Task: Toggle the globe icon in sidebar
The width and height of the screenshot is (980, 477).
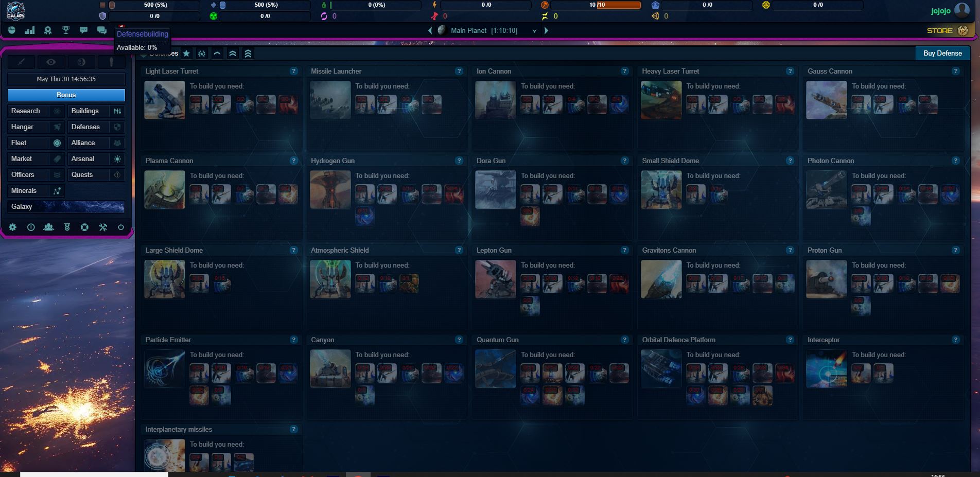Action: [x=81, y=62]
